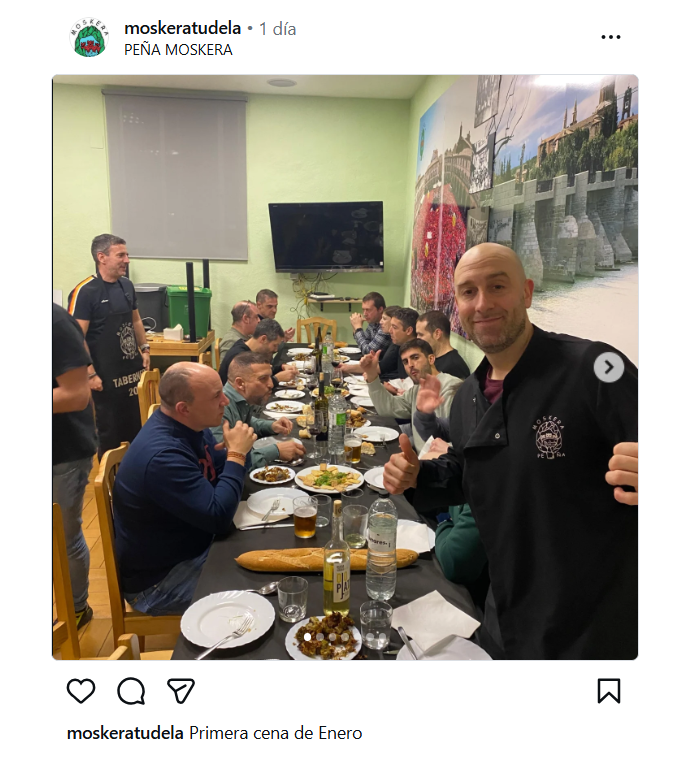This screenshot has width=680, height=766.
Task: Open moskeratudela profile from the post header
Action: pyautogui.click(x=182, y=28)
